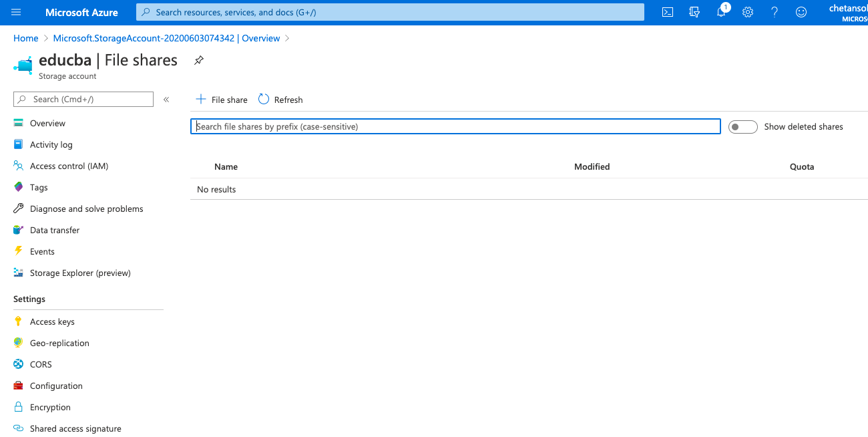
Task: Launch Cloud Shell from top bar
Action: 668,12
